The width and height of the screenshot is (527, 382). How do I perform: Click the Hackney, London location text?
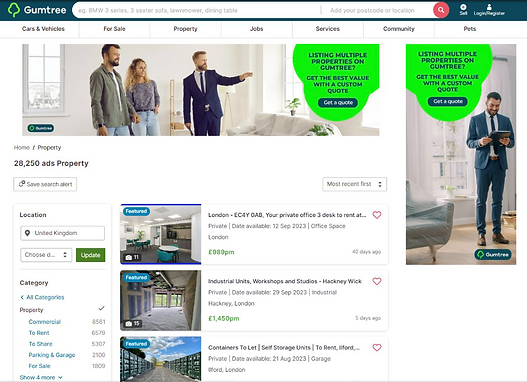(x=231, y=303)
